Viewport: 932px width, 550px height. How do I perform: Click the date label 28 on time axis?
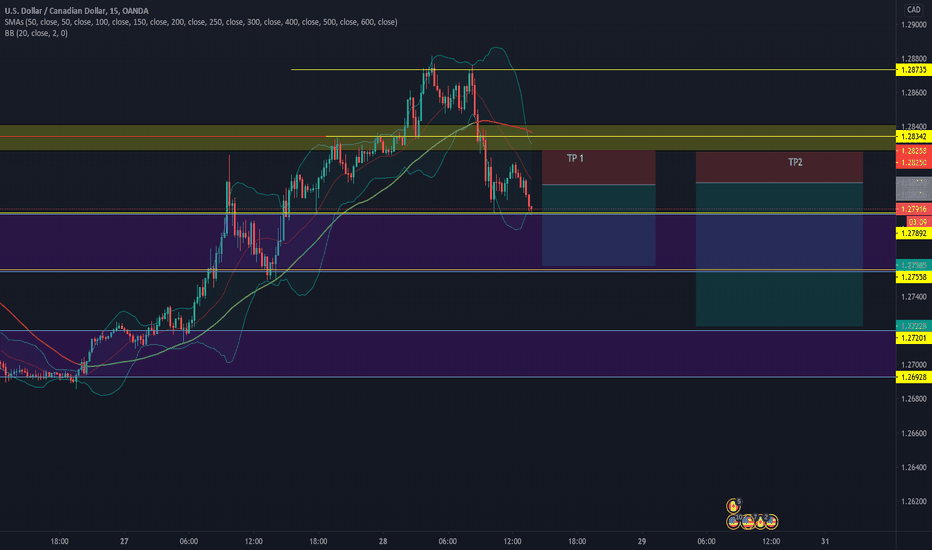383,541
